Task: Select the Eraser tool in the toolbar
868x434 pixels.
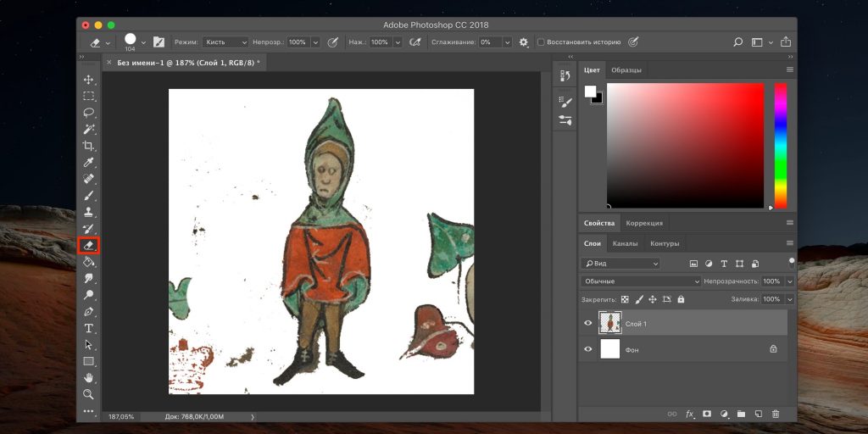Action: click(x=88, y=246)
